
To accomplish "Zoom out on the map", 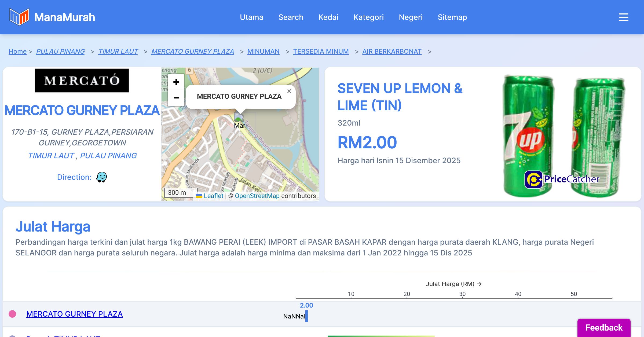I will [x=176, y=98].
